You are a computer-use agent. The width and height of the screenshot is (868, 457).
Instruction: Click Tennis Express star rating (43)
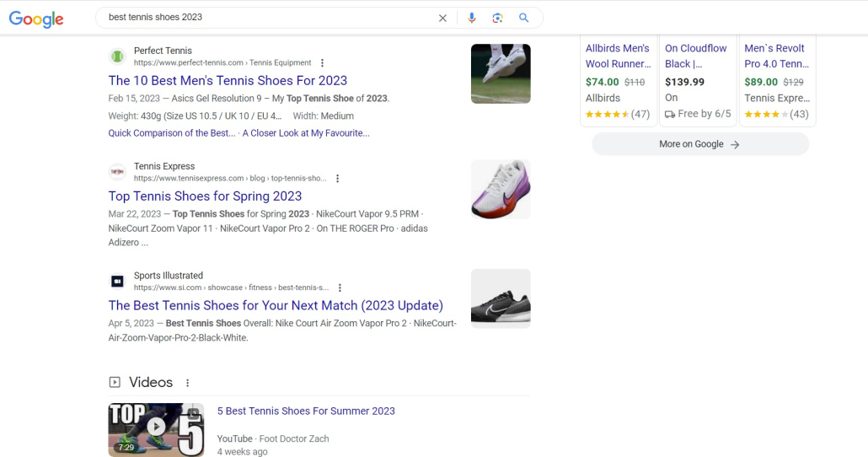point(777,114)
